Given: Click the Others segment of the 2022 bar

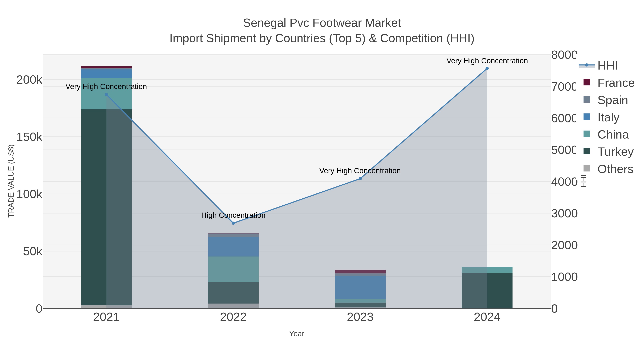Looking at the screenshot, I should pos(233,306).
